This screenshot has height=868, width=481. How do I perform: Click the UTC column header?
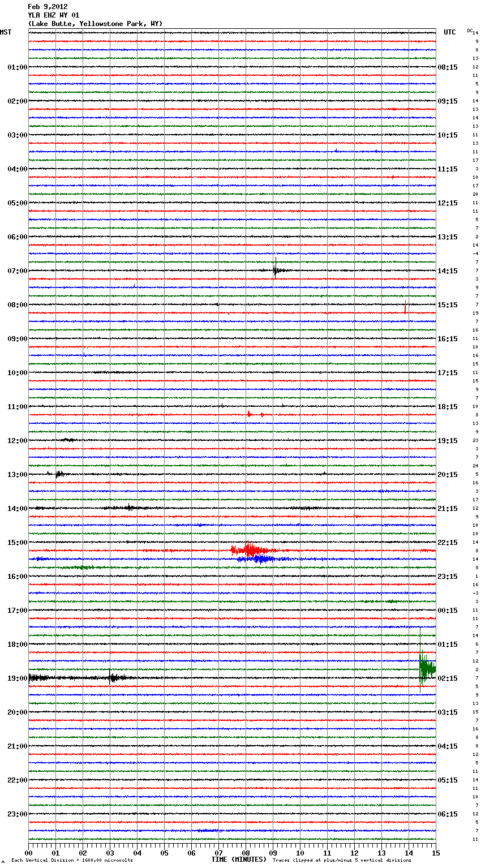[449, 32]
